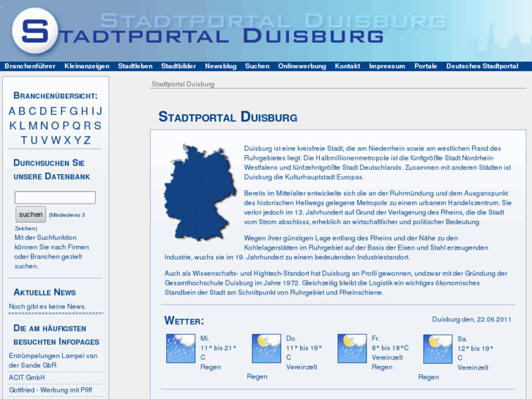Select letter D in Branchenübersicht

[43, 111]
